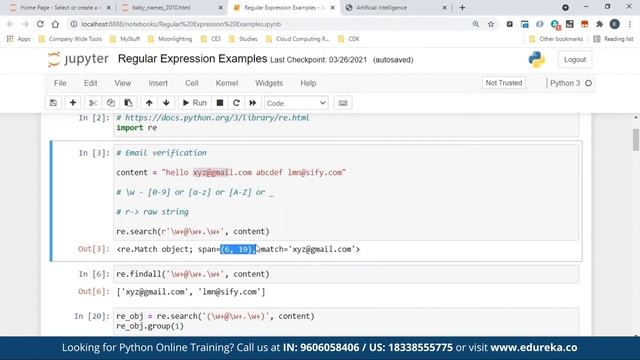The height and width of the screenshot is (360, 640).
Task: Open the Kernel menu
Action: (227, 83)
